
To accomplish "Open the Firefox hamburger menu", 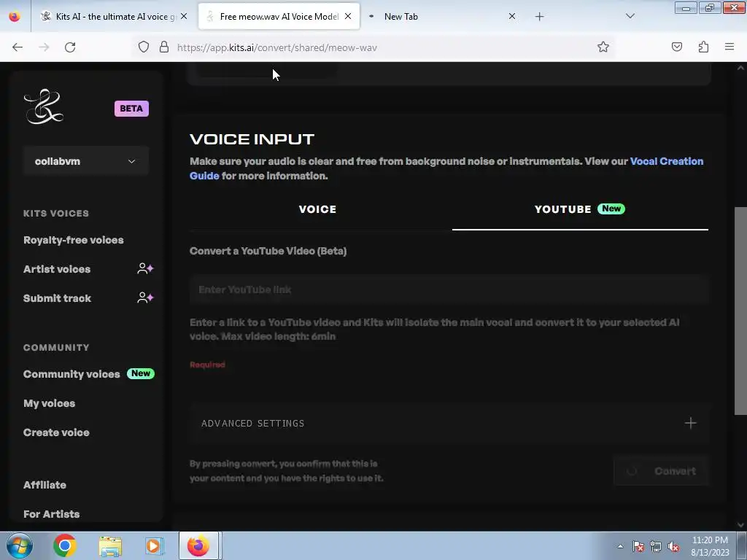I will pos(729,47).
